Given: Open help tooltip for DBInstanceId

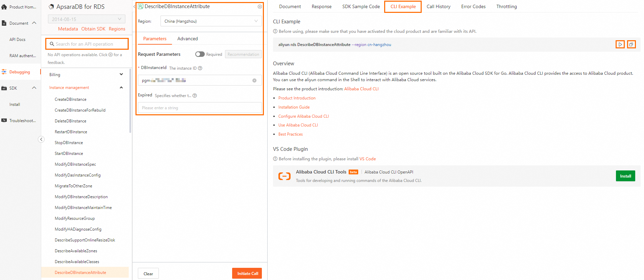Looking at the screenshot, I should tap(200, 68).
